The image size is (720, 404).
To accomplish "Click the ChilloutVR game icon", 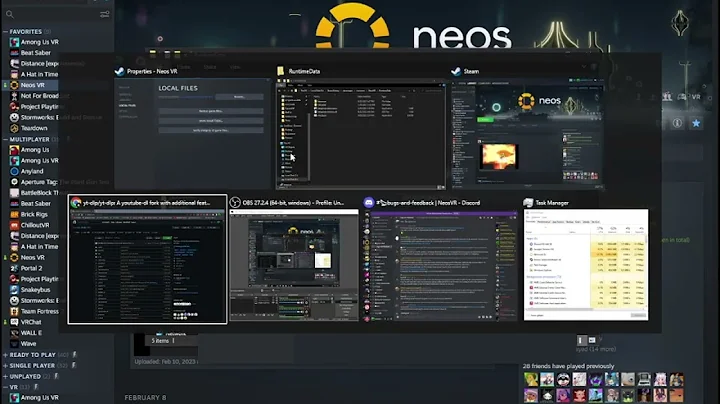I will [14, 225].
